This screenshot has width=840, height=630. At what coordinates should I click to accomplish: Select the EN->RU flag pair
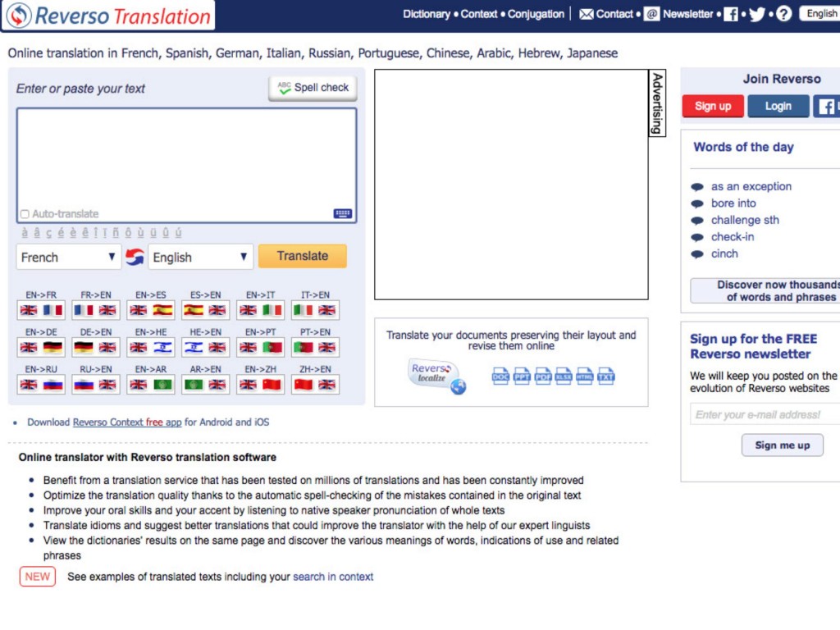(41, 384)
